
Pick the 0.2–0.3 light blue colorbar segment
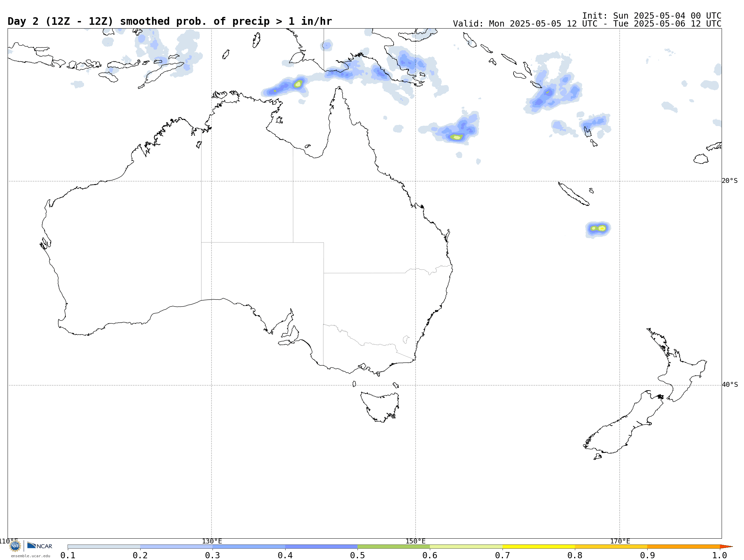(x=176, y=547)
